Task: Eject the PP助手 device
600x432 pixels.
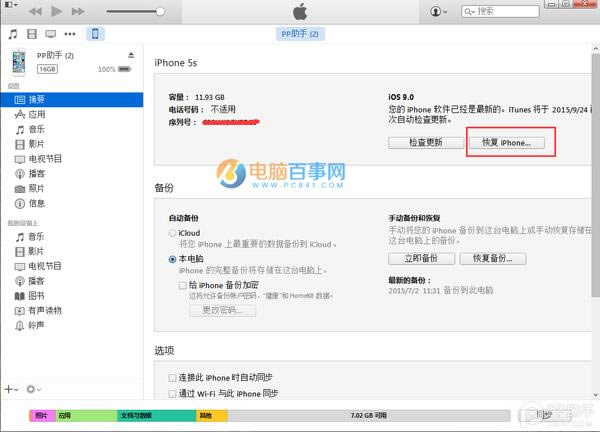Action: click(131, 55)
